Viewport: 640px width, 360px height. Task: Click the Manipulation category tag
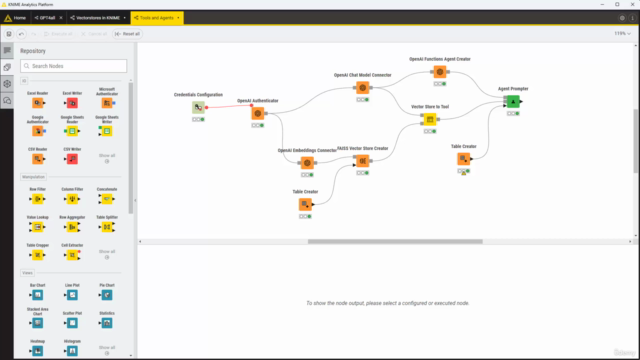(x=33, y=177)
